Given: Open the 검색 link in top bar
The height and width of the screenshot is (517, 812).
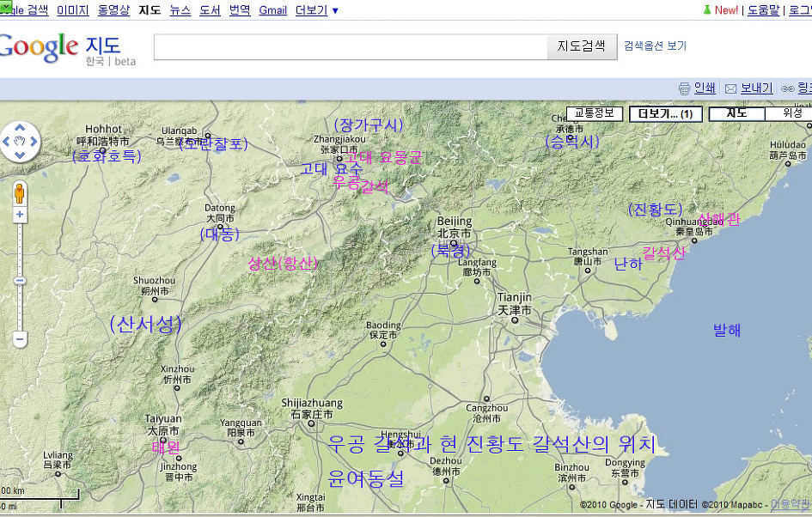Looking at the screenshot, I should tap(24, 10).
